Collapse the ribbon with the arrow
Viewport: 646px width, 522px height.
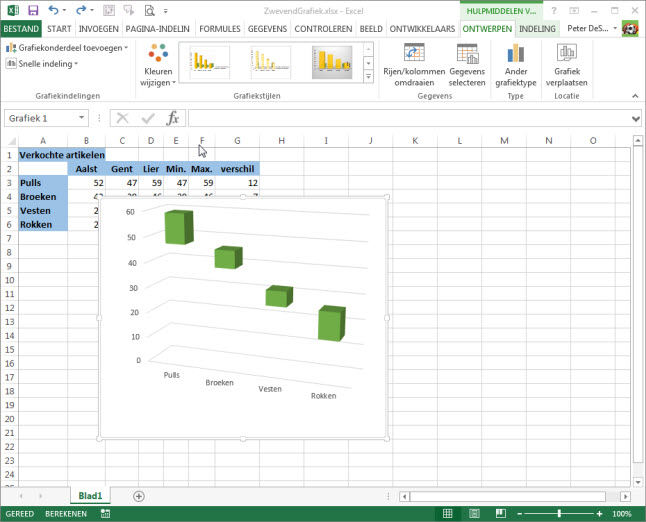click(635, 96)
